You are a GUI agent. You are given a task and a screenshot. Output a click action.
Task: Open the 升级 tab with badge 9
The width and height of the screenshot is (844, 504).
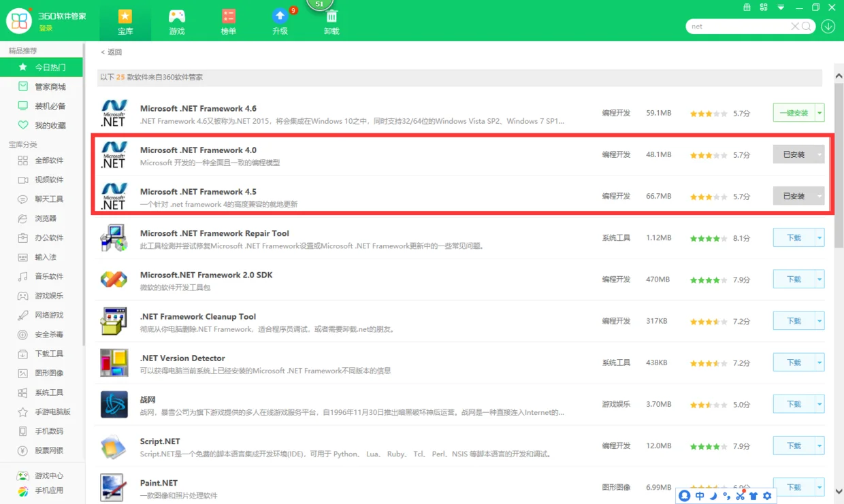[x=280, y=22]
